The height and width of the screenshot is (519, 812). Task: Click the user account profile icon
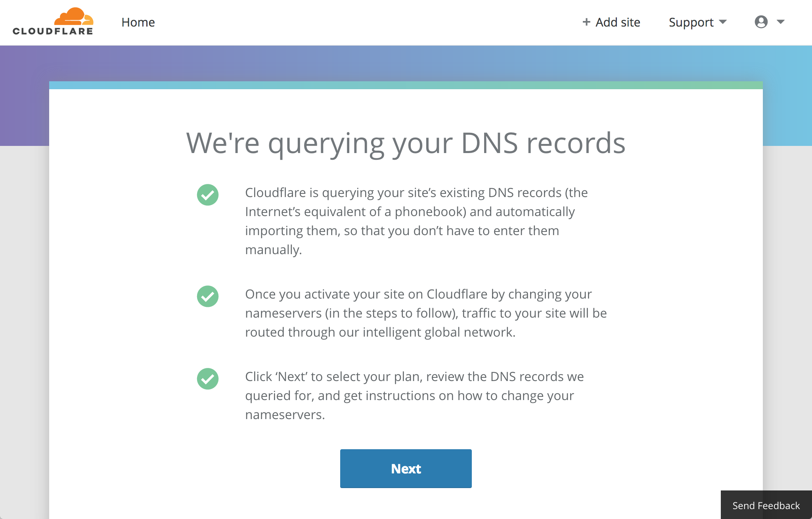[x=761, y=21]
